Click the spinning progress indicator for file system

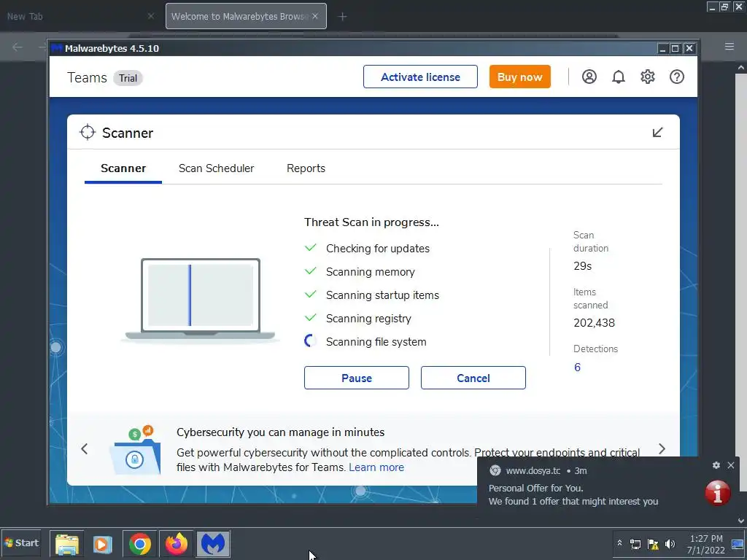[x=310, y=341]
